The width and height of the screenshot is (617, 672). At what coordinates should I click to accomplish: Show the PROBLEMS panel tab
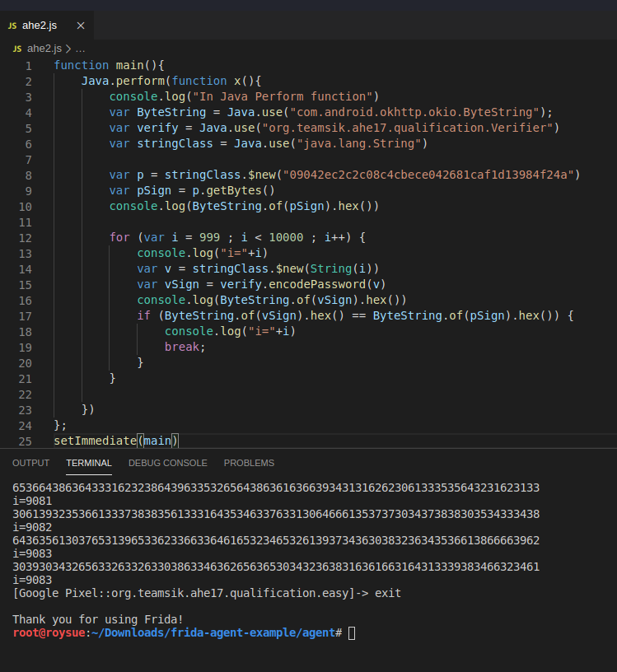(x=249, y=463)
